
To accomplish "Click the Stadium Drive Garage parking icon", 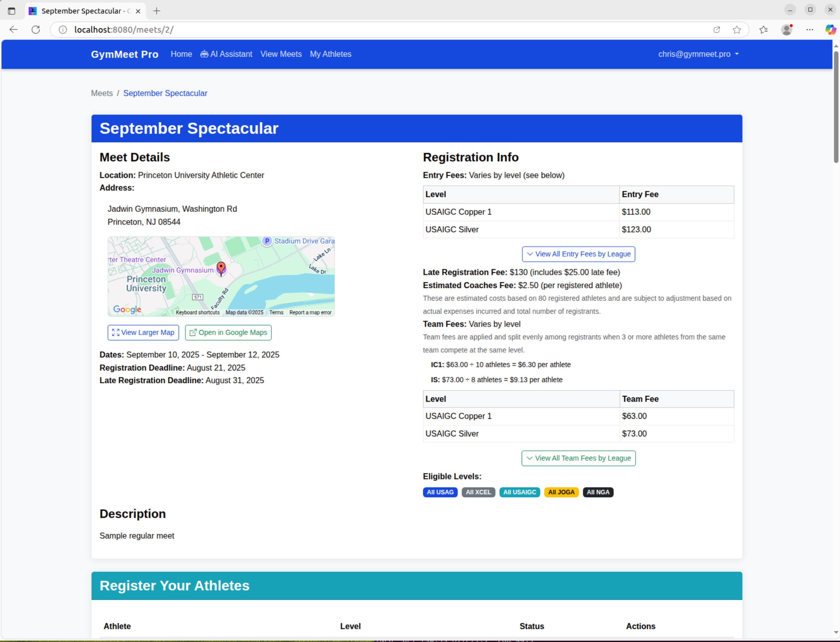I will pos(267,241).
